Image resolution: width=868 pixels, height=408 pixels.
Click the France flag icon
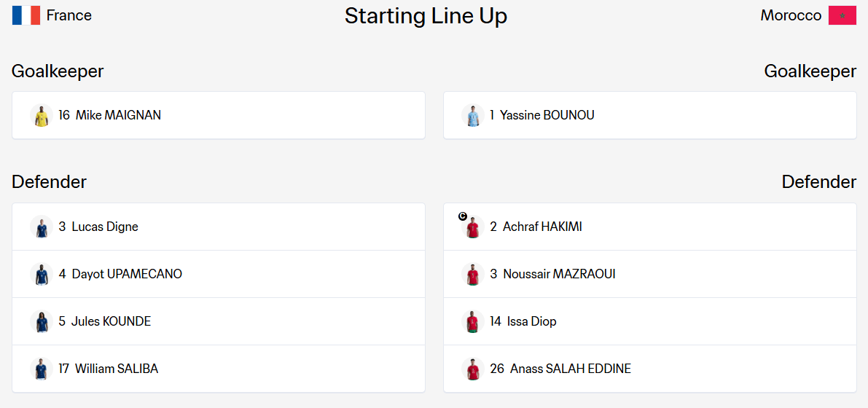tap(26, 15)
